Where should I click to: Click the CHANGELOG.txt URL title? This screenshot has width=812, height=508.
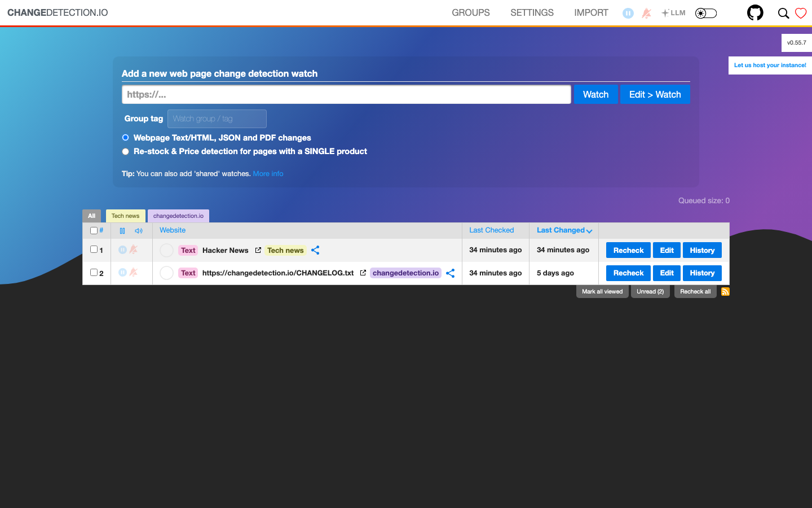(278, 273)
